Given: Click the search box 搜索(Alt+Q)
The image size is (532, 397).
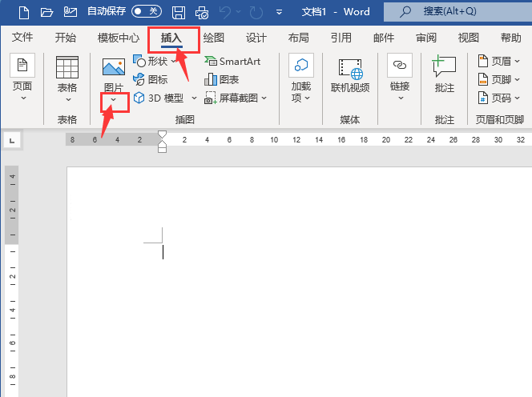Looking at the screenshot, I should click(457, 12).
